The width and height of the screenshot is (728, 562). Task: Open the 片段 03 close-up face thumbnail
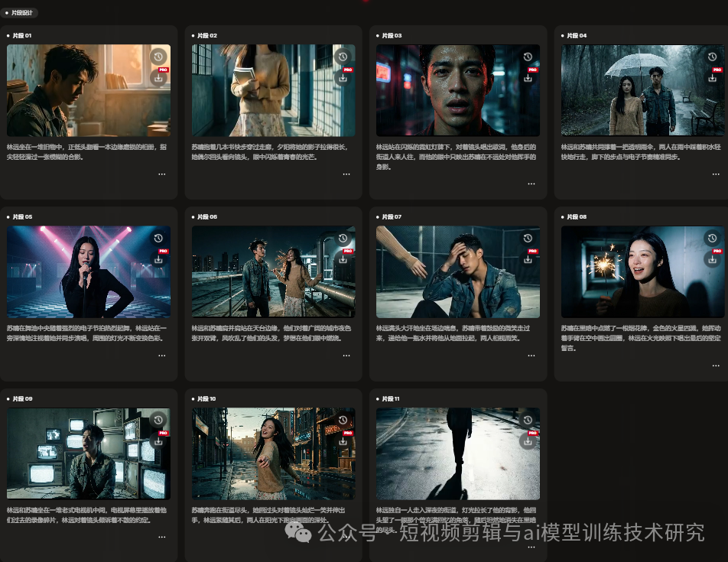tap(458, 90)
